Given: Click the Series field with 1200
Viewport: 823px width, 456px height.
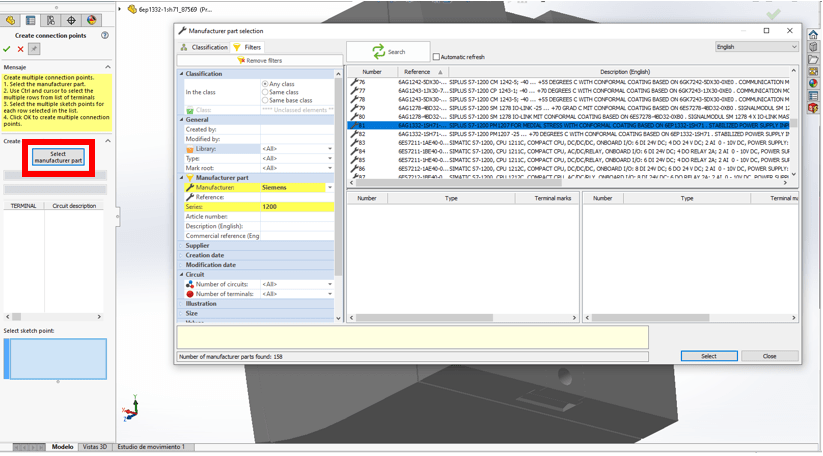Looking at the screenshot, I should (x=297, y=207).
